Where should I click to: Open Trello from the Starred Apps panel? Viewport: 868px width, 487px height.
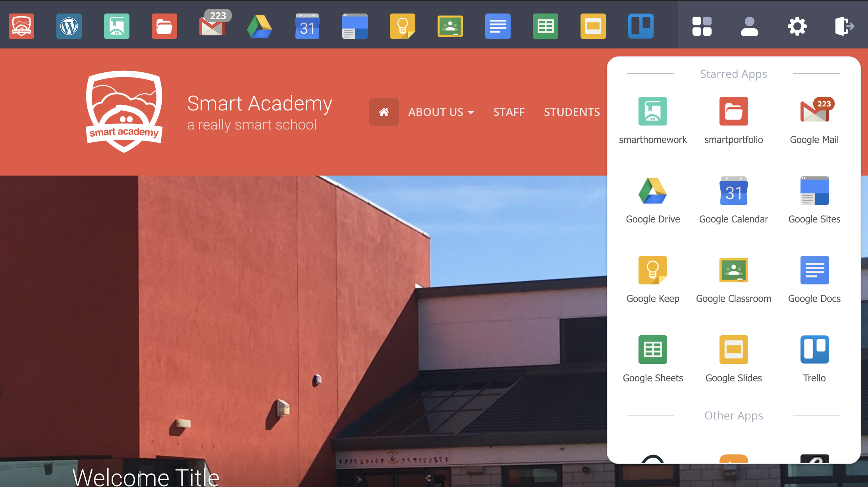pyautogui.click(x=814, y=350)
